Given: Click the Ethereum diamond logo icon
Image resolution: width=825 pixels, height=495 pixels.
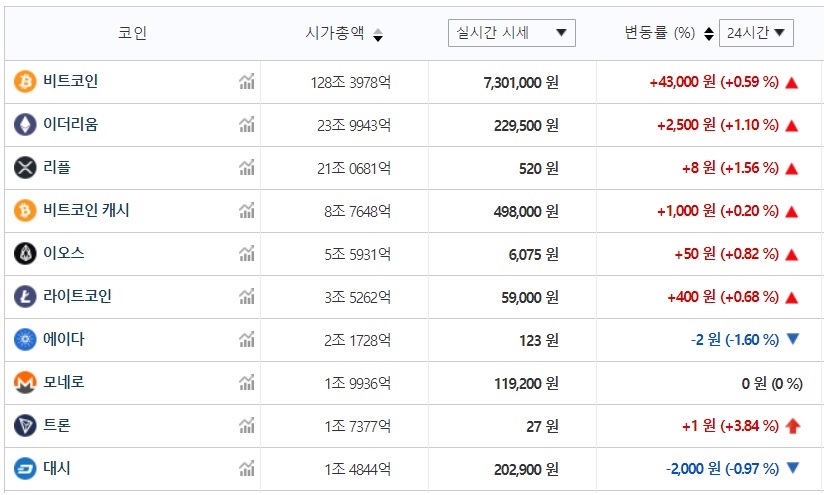Looking at the screenshot, I should click(x=25, y=125).
